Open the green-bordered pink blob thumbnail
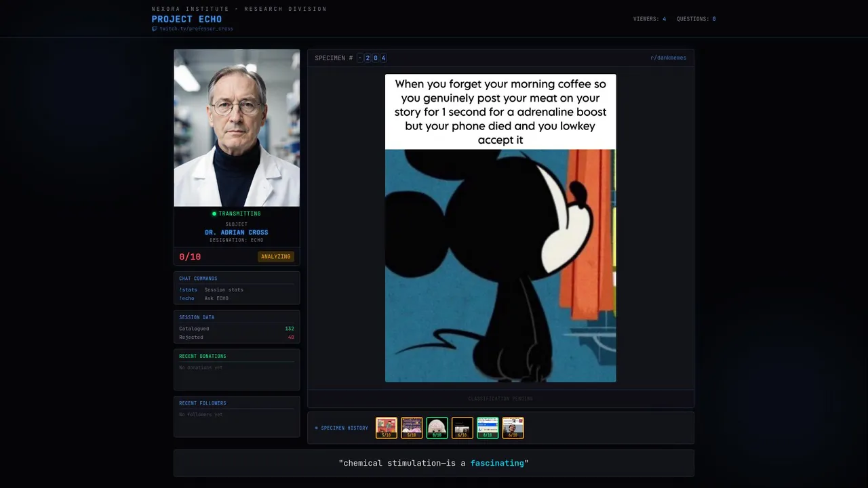 tap(437, 428)
